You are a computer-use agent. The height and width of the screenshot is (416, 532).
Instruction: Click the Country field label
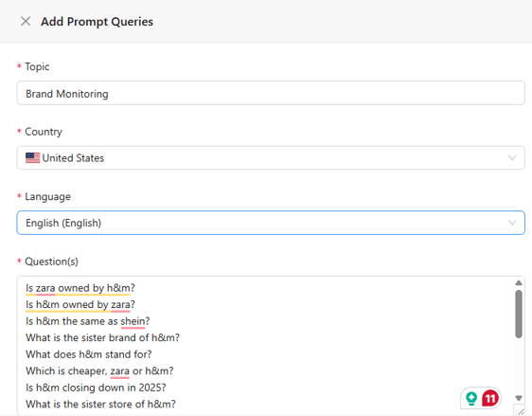click(44, 132)
